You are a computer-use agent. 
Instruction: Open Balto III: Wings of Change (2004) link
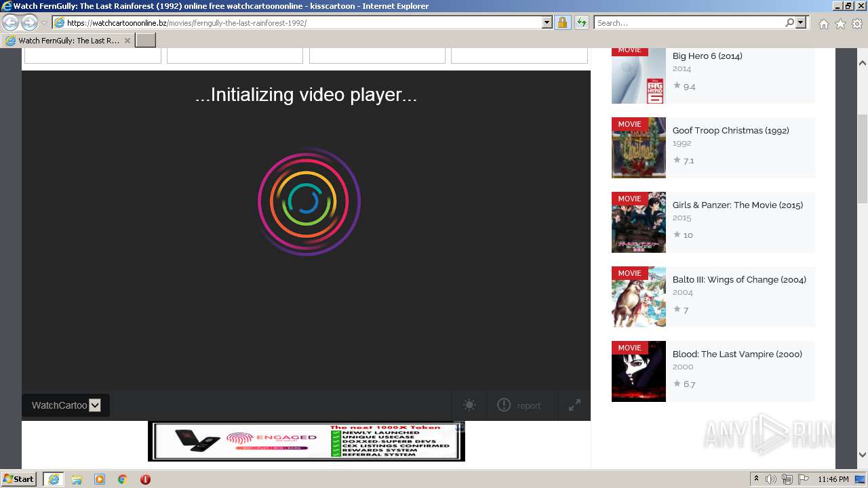coord(739,279)
